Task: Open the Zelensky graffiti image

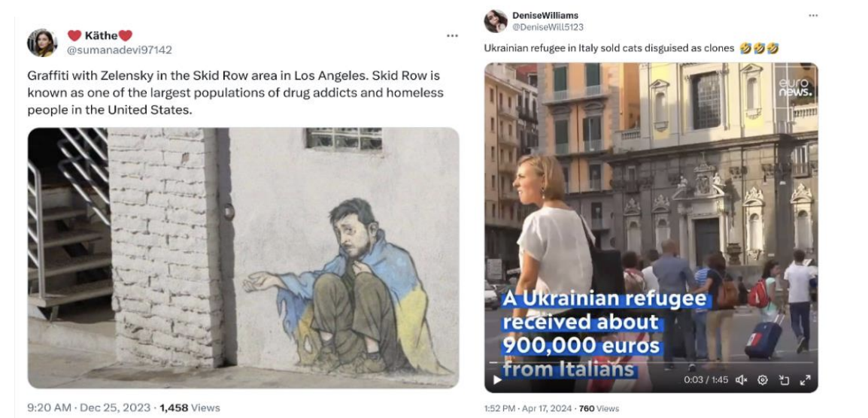Action: (243, 257)
